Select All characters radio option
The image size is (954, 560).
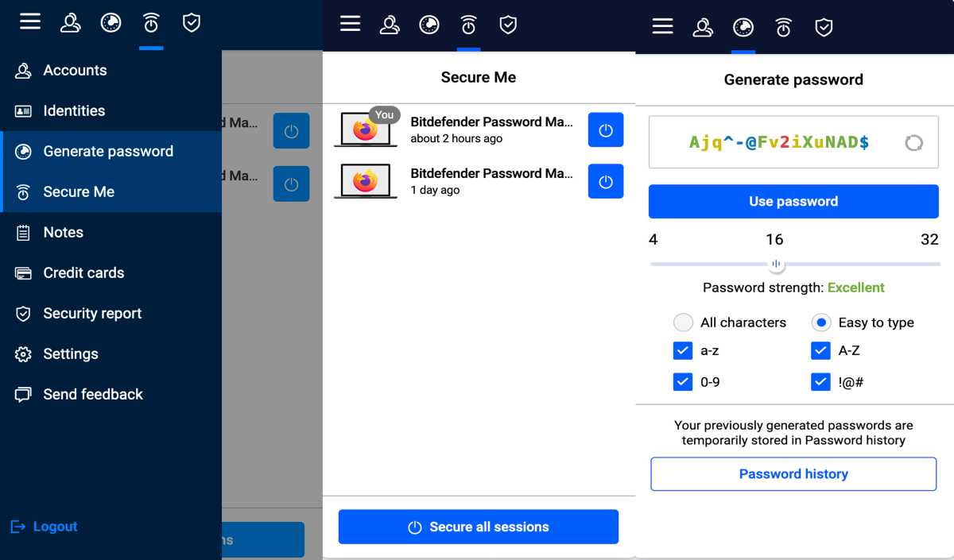click(683, 322)
